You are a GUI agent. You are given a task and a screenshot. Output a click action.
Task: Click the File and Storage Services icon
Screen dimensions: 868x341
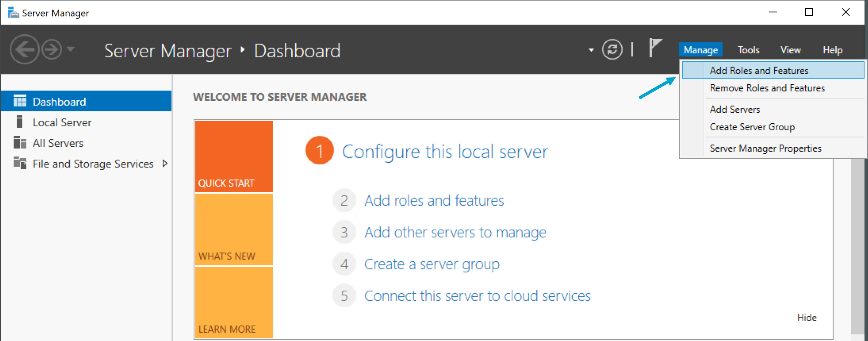[x=20, y=163]
